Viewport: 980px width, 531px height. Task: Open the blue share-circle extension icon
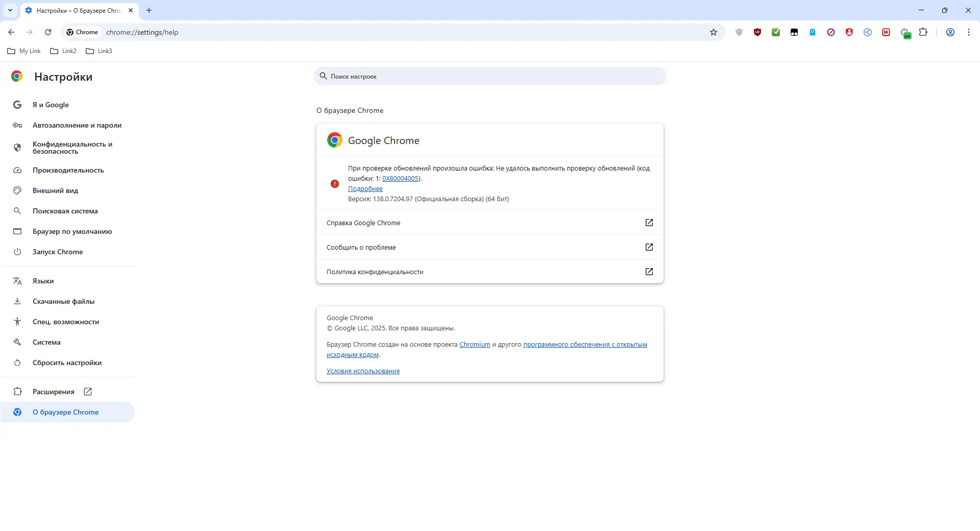868,32
